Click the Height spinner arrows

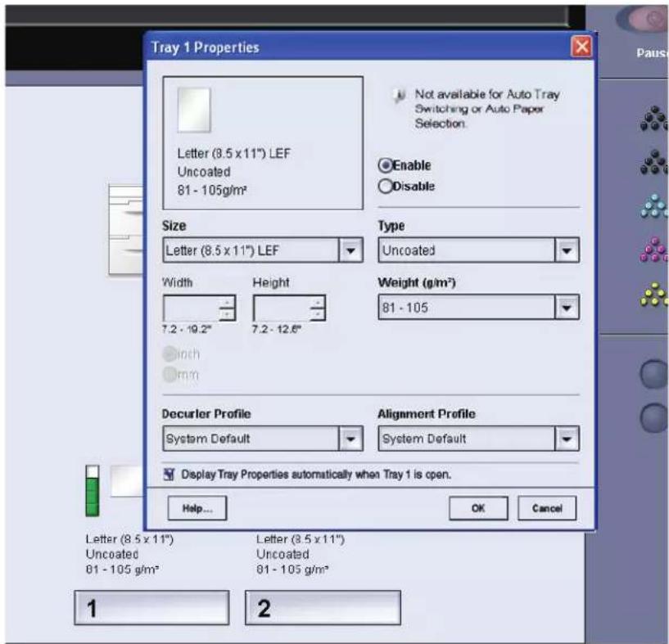point(317,308)
